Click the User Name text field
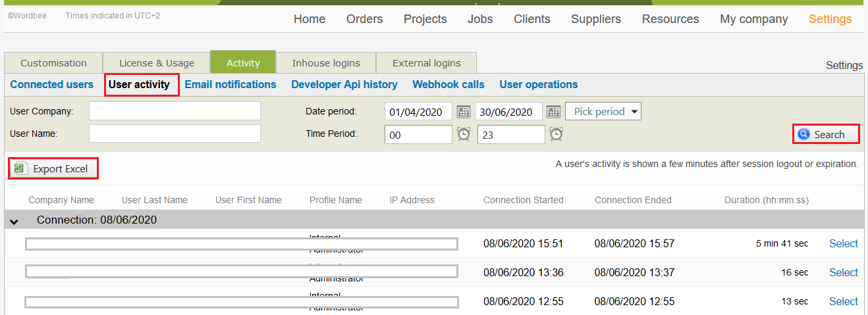The image size is (868, 315). (x=175, y=133)
